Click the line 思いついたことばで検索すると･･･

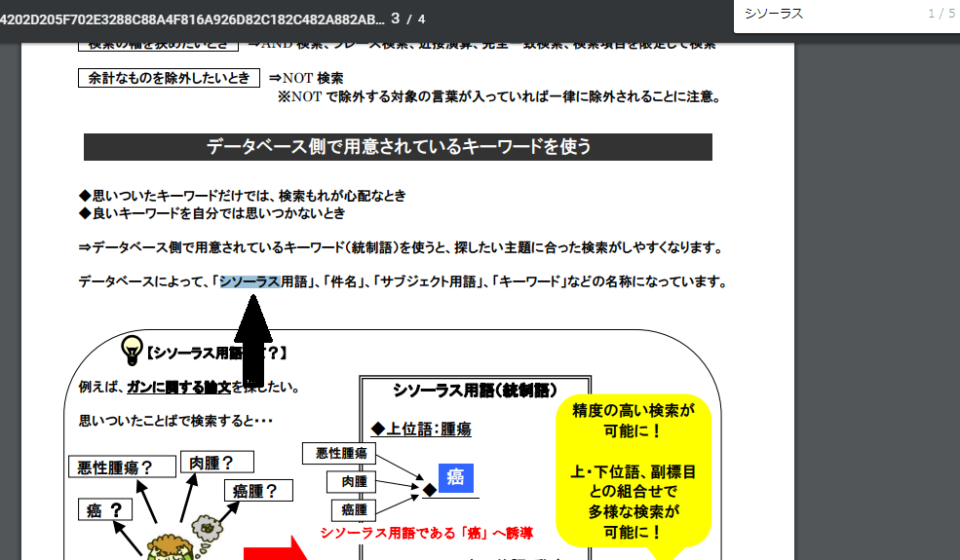click(x=175, y=421)
